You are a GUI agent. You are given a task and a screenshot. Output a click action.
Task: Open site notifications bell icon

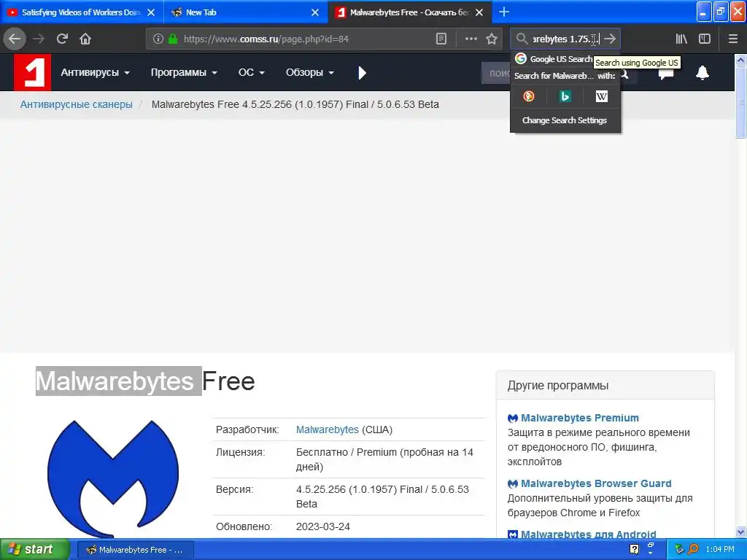(703, 73)
